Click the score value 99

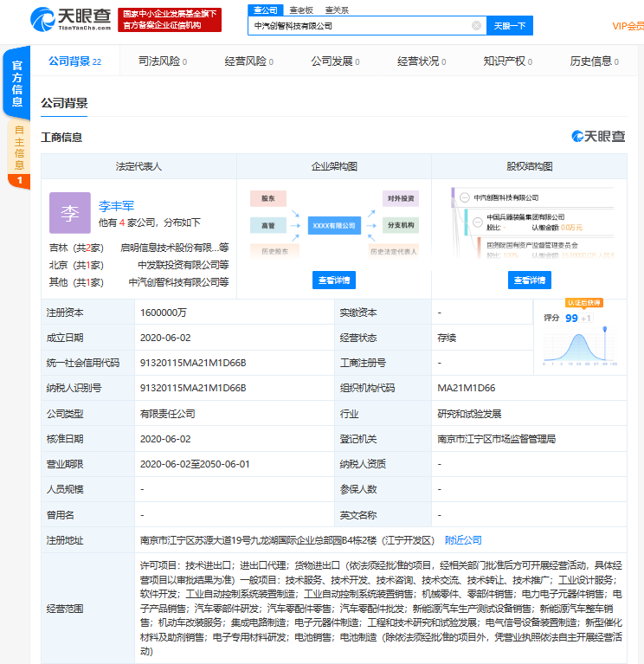point(571,318)
